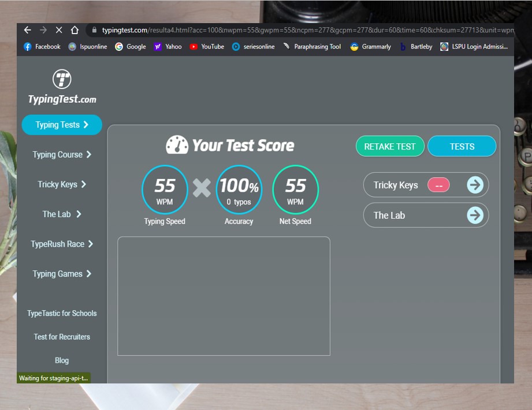The height and width of the screenshot is (410, 532).
Task: Click the 55 WPM Net Speed circle
Action: [x=295, y=189]
